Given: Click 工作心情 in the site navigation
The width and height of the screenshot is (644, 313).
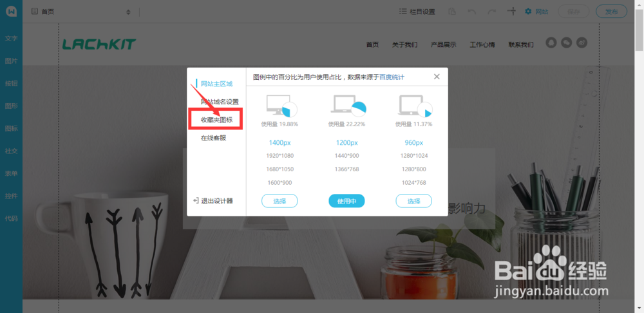Looking at the screenshot, I should pos(482,44).
